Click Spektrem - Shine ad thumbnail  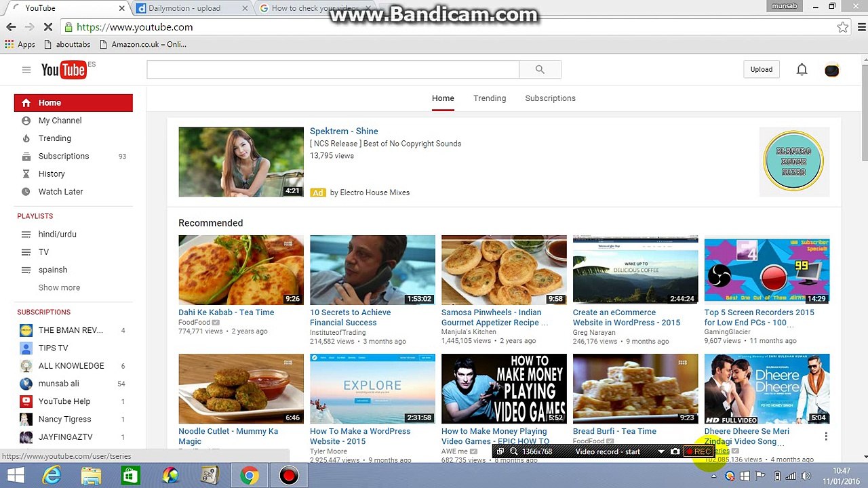click(241, 162)
